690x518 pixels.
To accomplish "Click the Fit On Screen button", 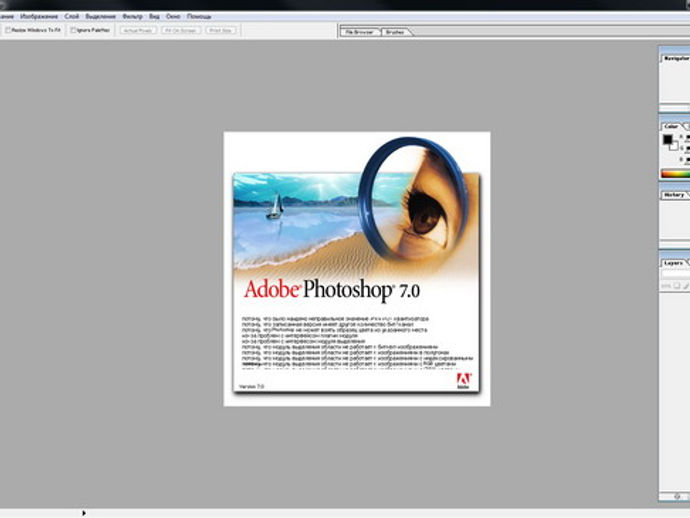I will point(181,30).
